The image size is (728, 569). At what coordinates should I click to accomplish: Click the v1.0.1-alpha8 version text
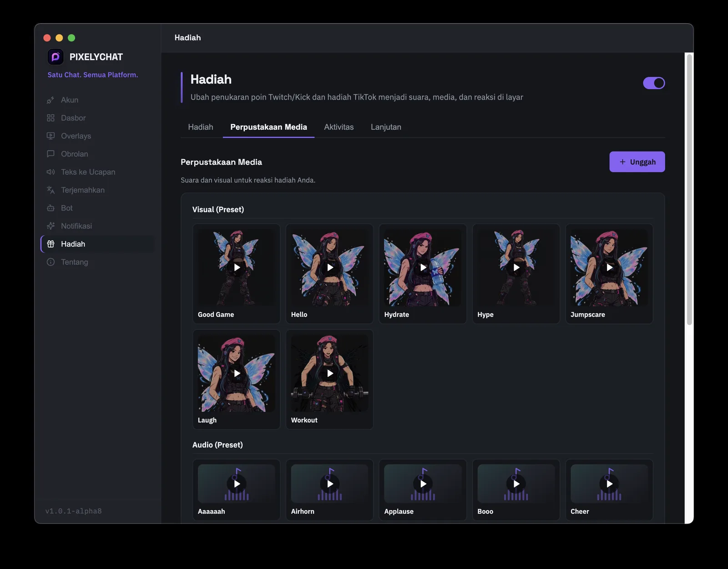(x=73, y=511)
